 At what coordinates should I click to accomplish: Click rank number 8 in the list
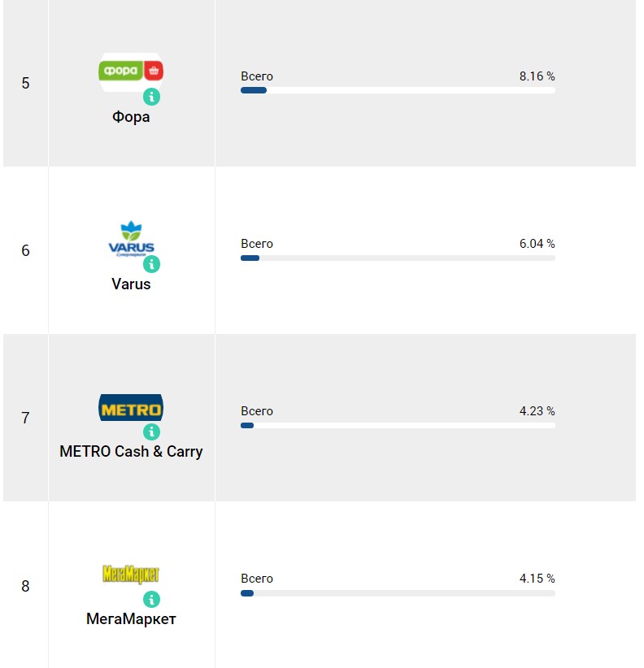tap(25, 586)
